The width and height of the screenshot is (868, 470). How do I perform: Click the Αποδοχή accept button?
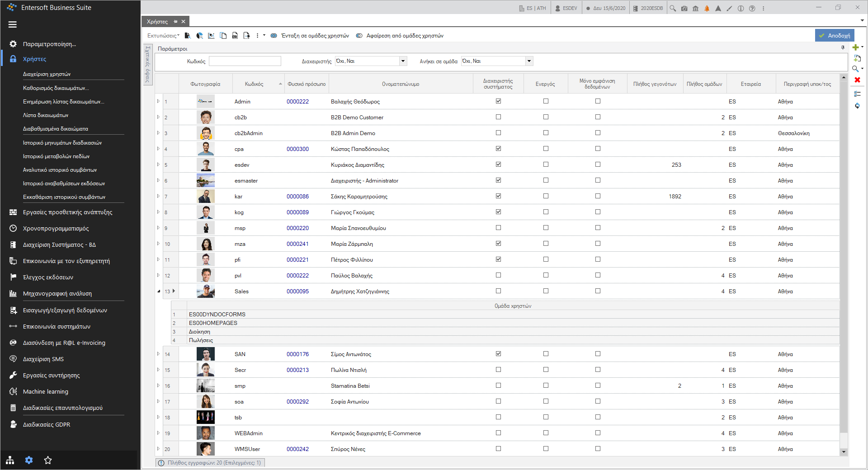[x=835, y=36]
